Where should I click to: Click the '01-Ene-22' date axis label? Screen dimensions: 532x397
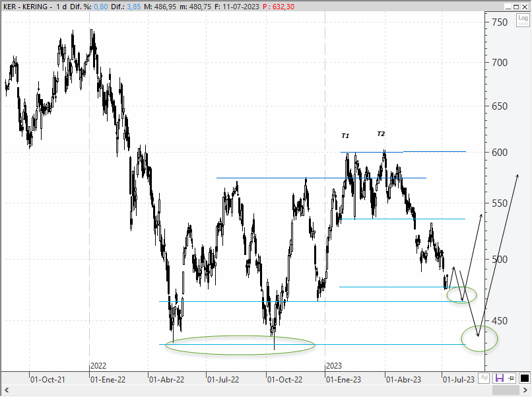coord(108,379)
